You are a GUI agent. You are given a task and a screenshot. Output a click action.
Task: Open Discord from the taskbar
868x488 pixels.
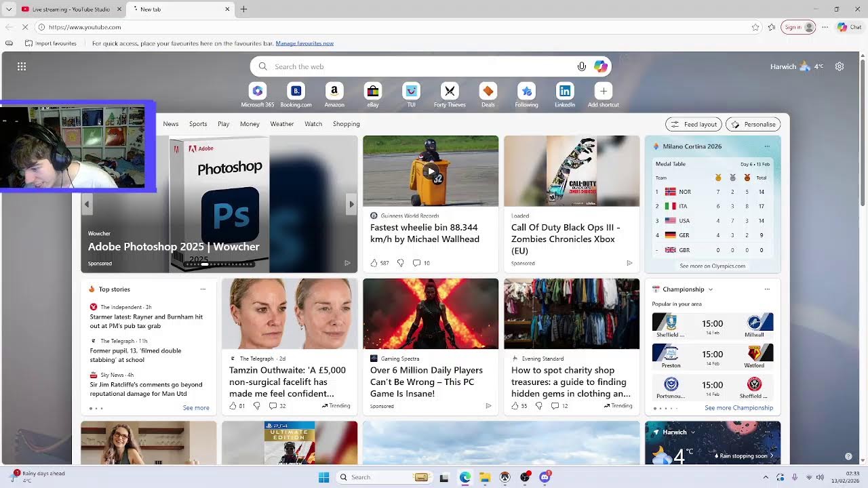(545, 477)
